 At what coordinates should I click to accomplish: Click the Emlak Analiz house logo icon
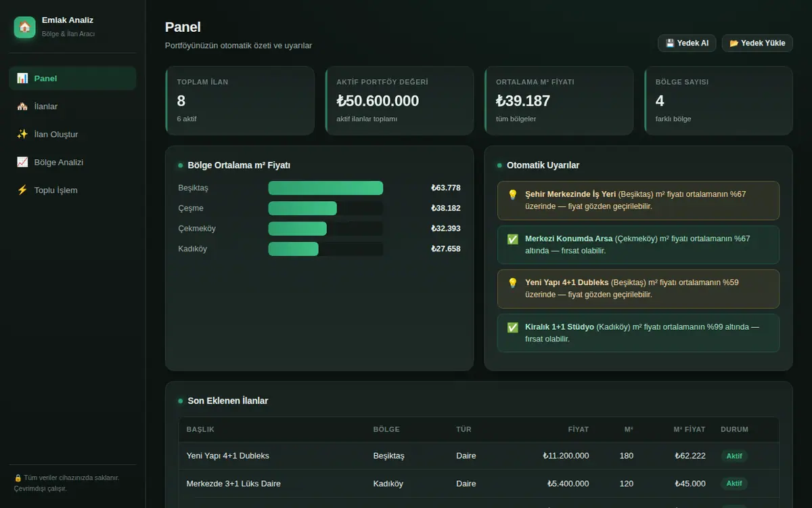pos(25,27)
